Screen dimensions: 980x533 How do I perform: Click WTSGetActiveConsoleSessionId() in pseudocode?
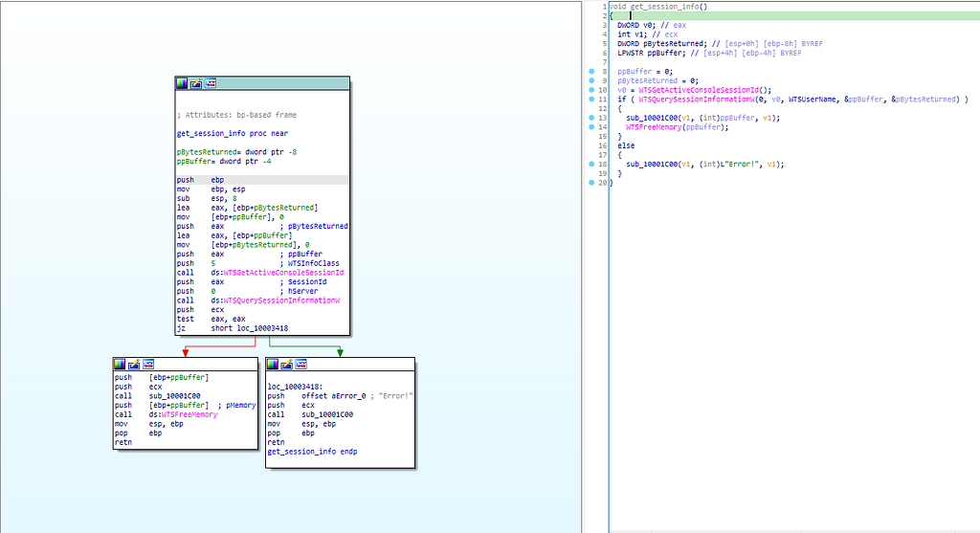[x=705, y=90]
